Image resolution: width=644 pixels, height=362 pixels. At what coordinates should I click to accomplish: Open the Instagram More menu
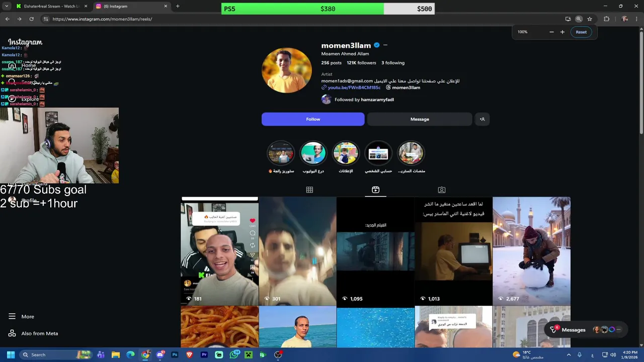[21, 317]
